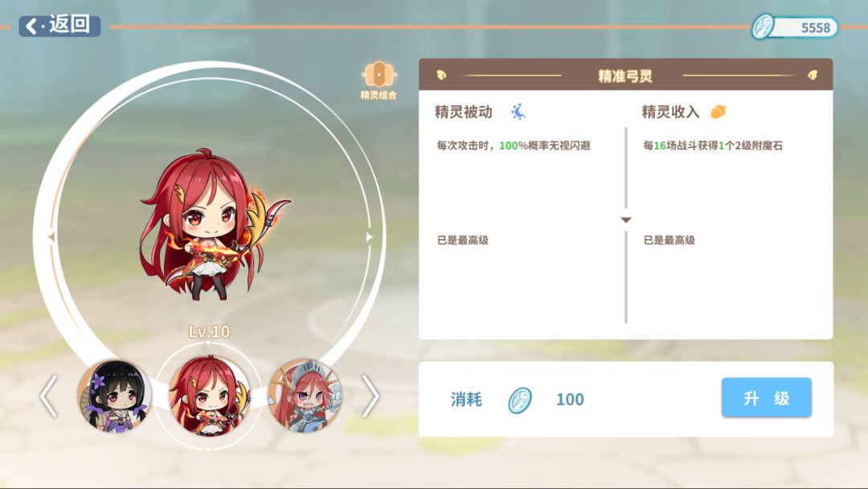Click the crystal currency icon at top right
Viewport: 868px width, 489px height.
[764, 26]
